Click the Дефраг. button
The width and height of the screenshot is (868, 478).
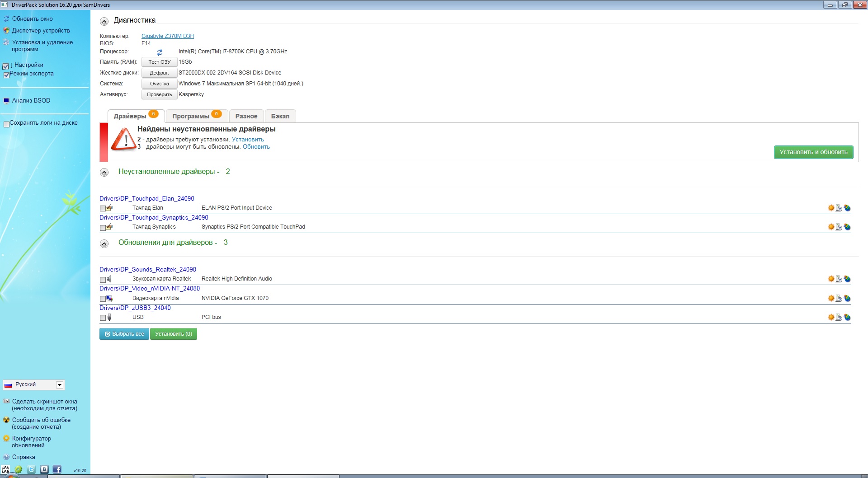160,73
